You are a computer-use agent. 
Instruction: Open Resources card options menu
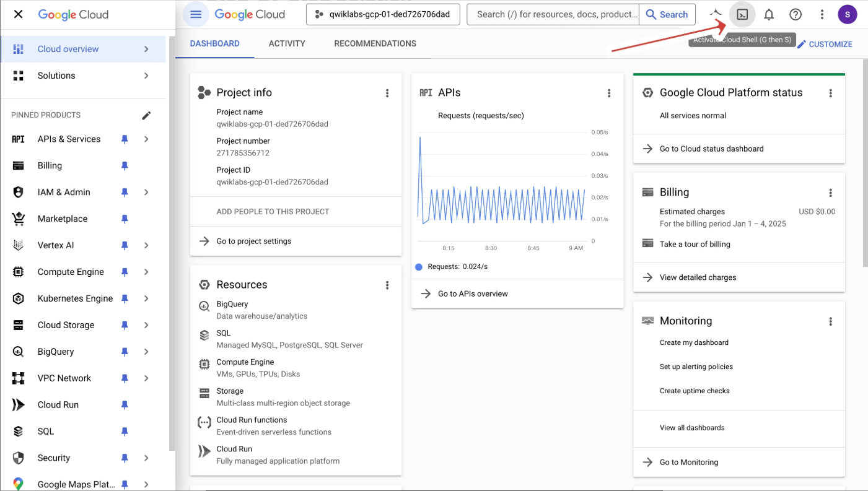point(387,285)
